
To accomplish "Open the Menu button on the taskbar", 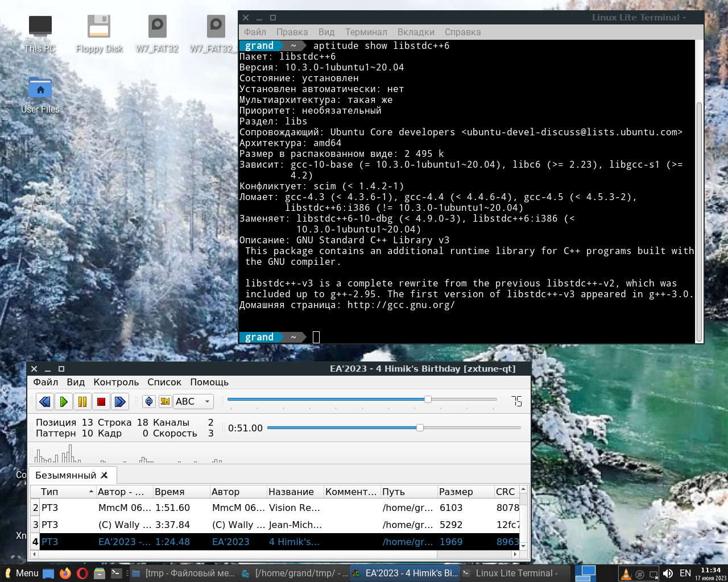I will 21,573.
